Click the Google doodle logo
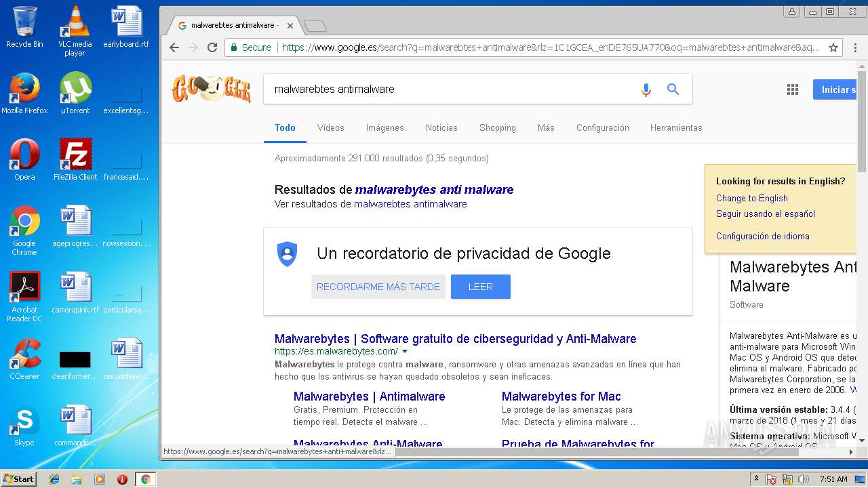The image size is (868, 488). 211,89
